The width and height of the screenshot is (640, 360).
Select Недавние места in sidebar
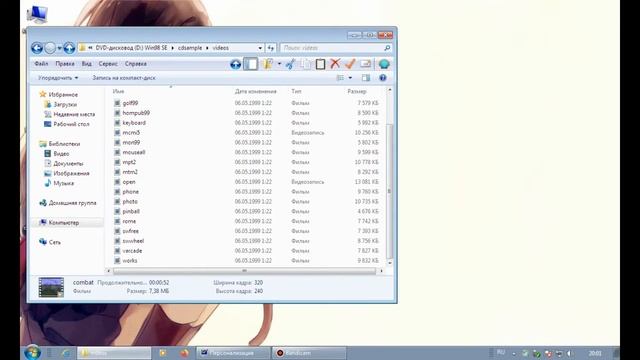coord(69,114)
